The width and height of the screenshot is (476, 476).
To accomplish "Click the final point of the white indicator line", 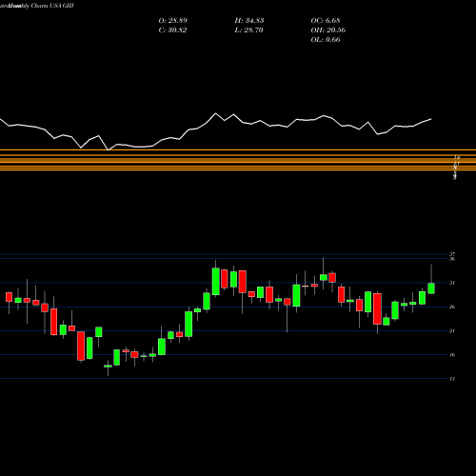I will coord(431,119).
